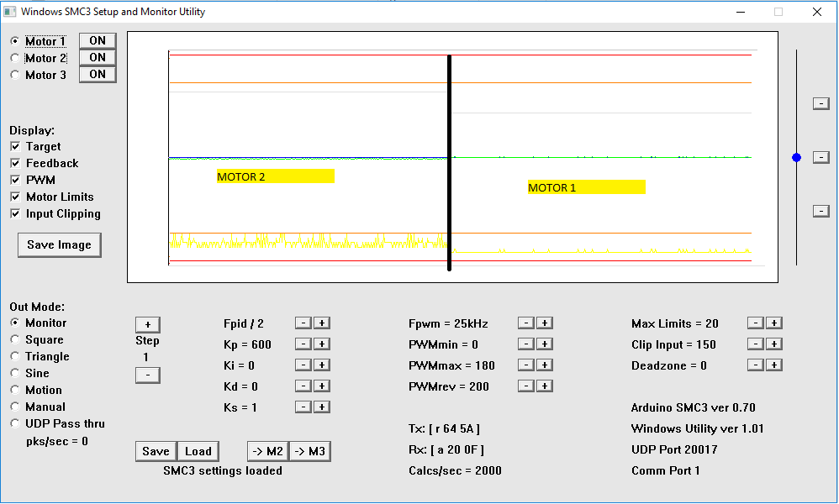This screenshot has height=504, width=839.
Task: Toggle the ON button for Motor 3
Action: click(98, 74)
